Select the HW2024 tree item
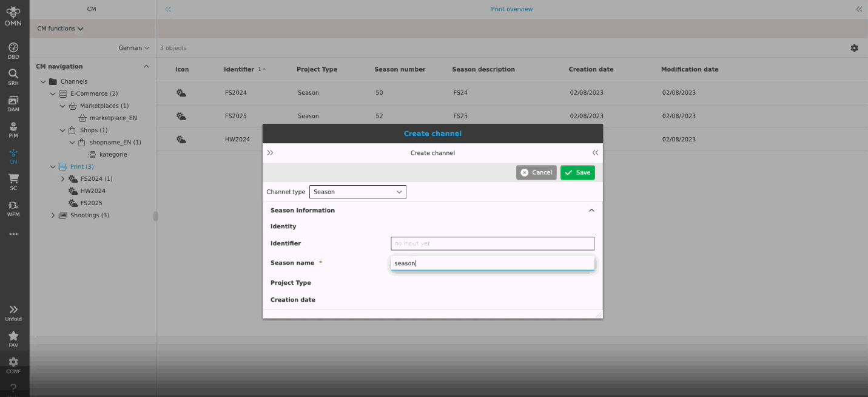Image resolution: width=868 pixels, height=397 pixels. tap(93, 191)
